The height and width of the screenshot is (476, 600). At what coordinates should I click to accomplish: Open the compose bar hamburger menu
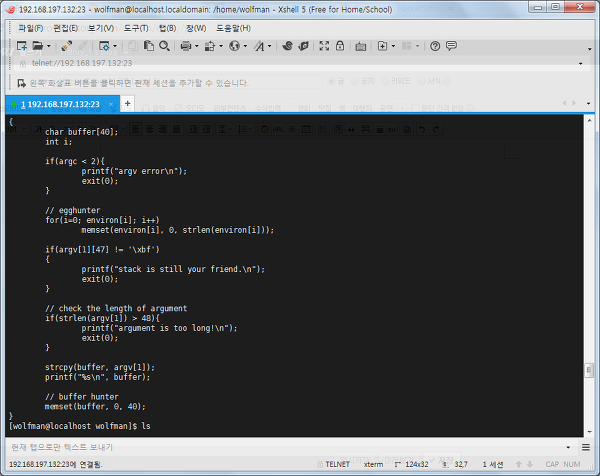tap(585, 447)
